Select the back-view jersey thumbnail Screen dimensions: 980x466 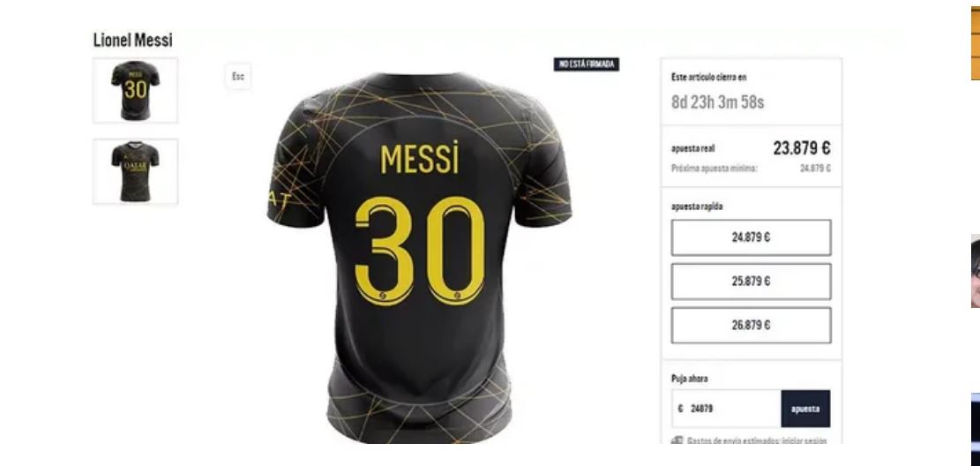(136, 90)
